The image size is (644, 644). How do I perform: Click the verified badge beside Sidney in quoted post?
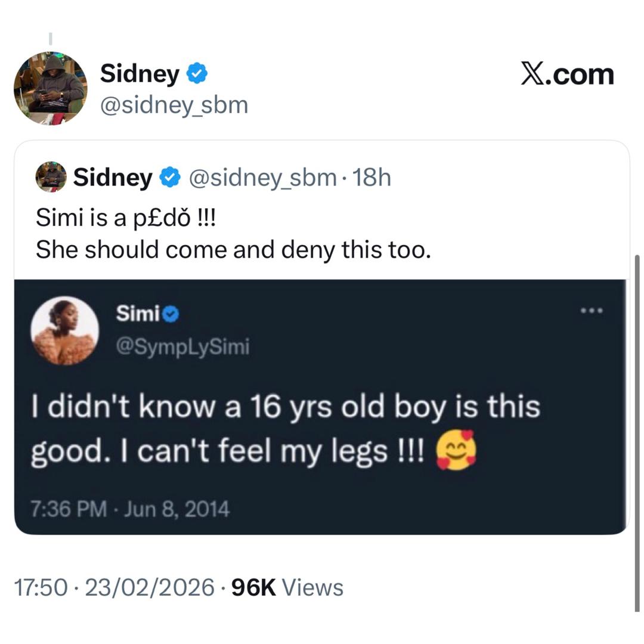click(x=170, y=177)
